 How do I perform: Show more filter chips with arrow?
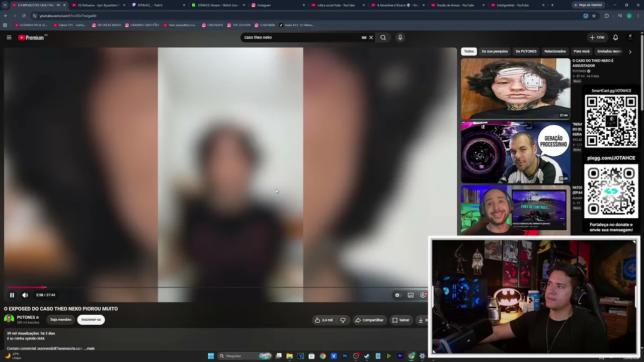point(630,52)
